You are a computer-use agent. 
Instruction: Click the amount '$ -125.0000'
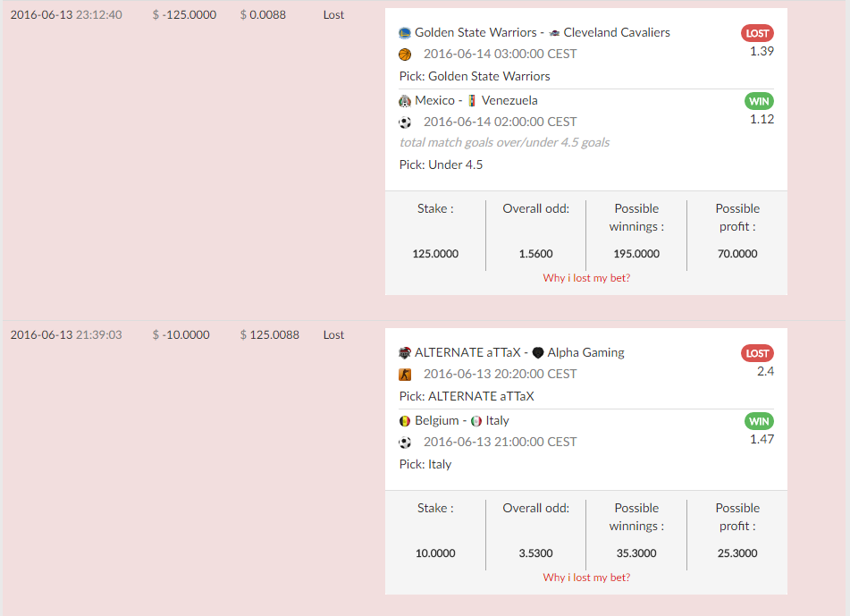coord(184,14)
